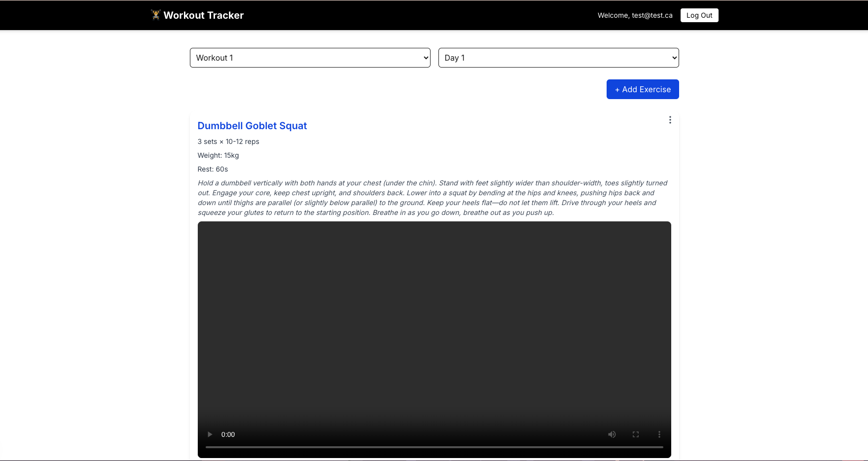Expand the Day 1 dropdown
This screenshot has height=461, width=868.
[x=558, y=58]
